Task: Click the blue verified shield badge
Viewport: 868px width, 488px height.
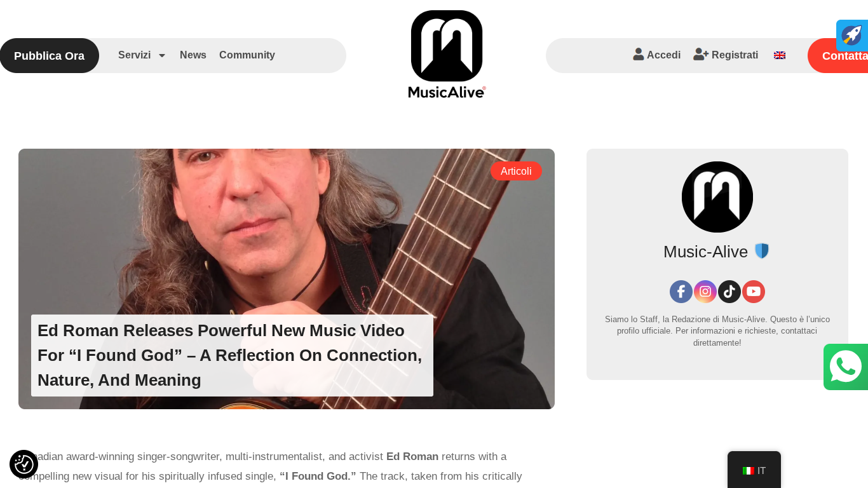Action: click(762, 251)
